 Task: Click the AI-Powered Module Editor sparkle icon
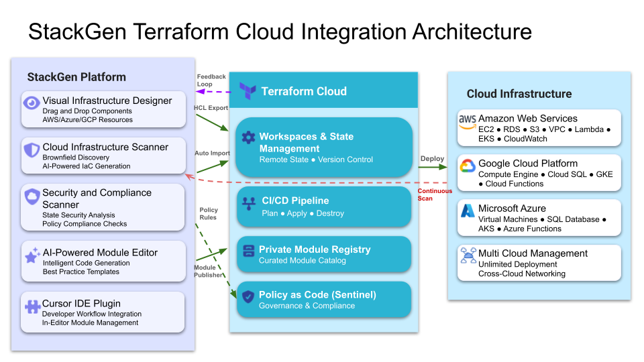click(x=32, y=255)
